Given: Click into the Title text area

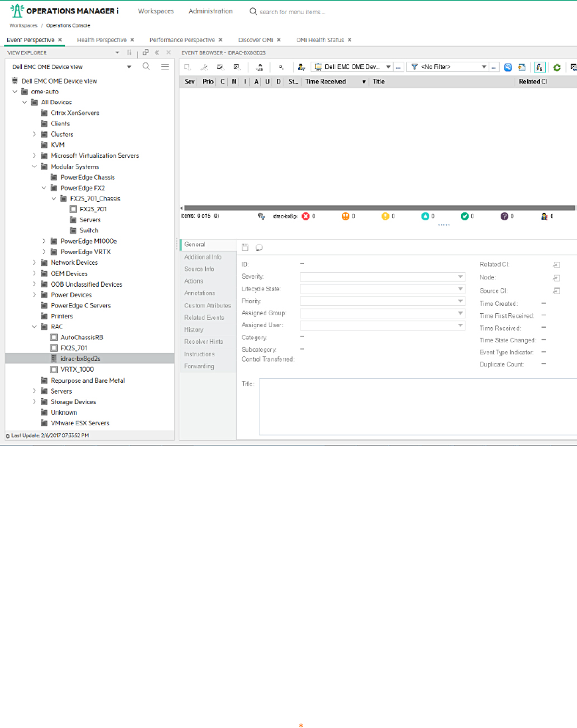Looking at the screenshot, I should coord(418,407).
